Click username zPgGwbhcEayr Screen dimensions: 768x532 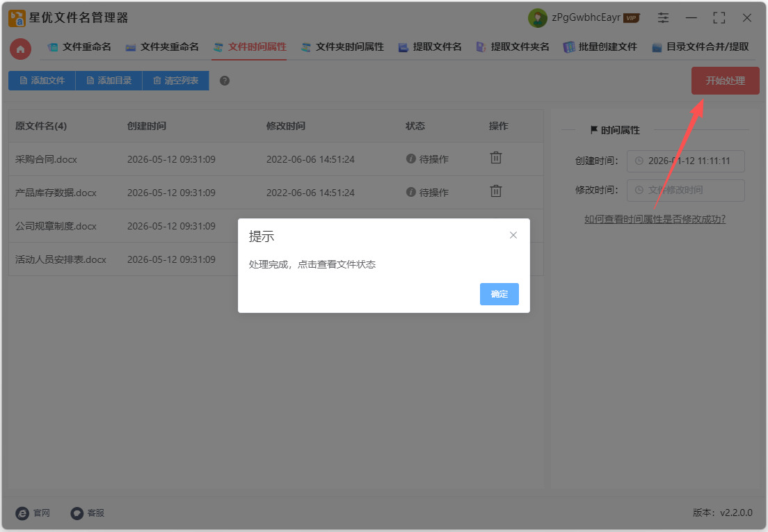pos(586,17)
